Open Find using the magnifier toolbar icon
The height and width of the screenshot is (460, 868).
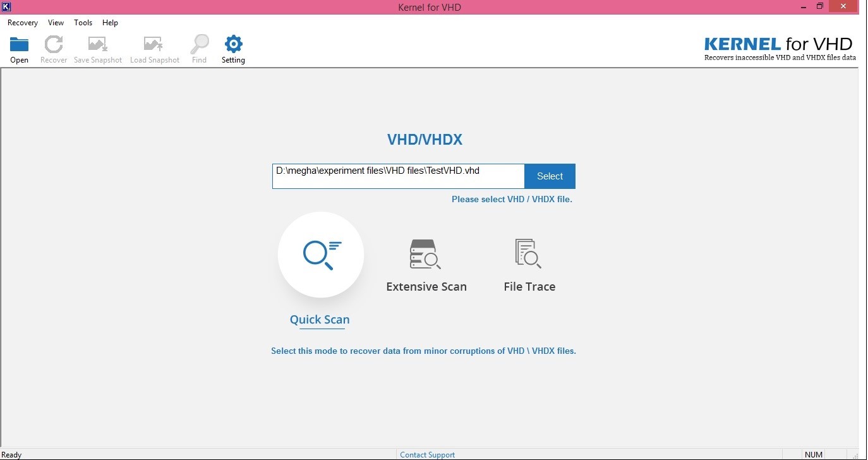(x=199, y=48)
